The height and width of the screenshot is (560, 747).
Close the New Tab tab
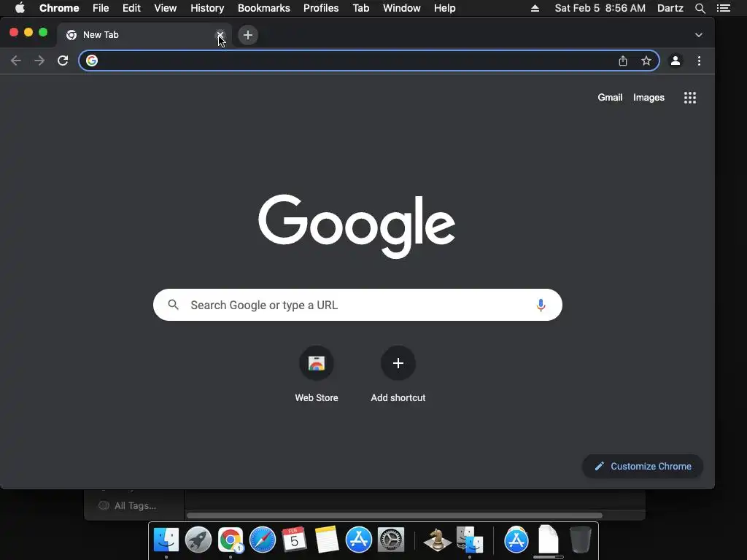tap(220, 35)
